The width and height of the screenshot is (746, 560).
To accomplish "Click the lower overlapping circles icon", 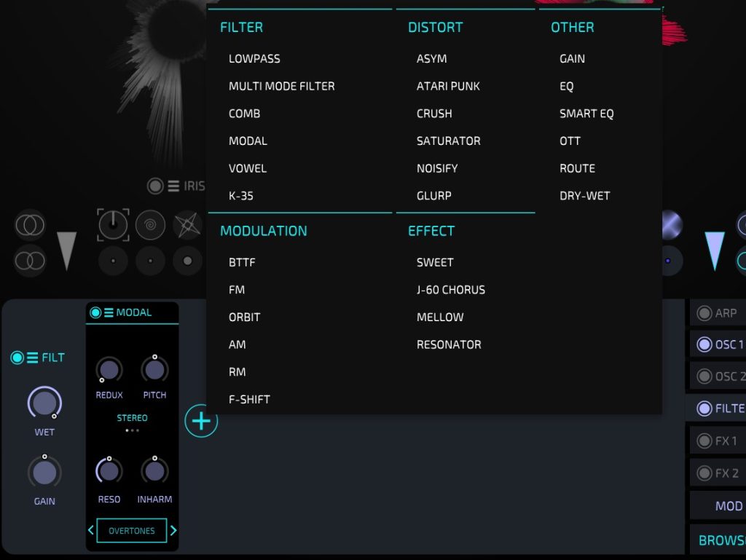I will (30, 260).
